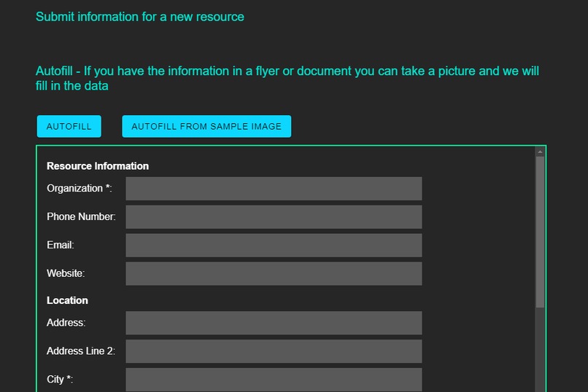The width and height of the screenshot is (588, 392).
Task: Choose AUTOFILL FROM SAMPLE IMAGE
Action: click(206, 126)
